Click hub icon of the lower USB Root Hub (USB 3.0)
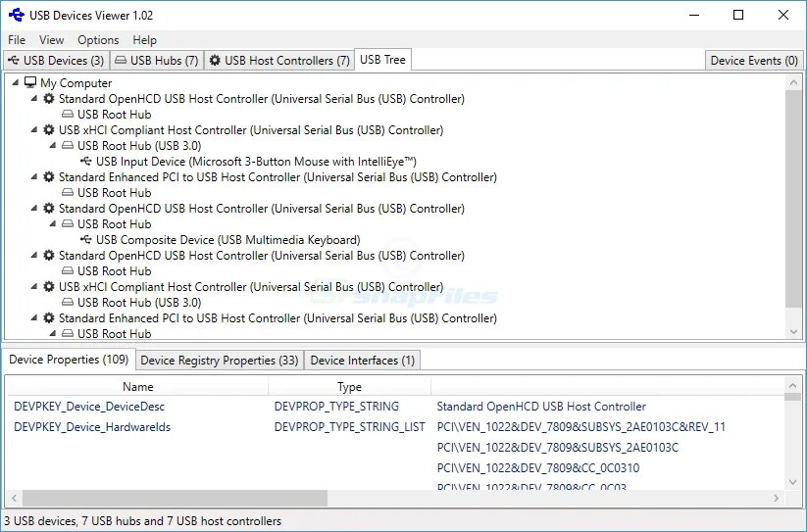Viewport: 807px width, 532px height. pyautogui.click(x=68, y=302)
